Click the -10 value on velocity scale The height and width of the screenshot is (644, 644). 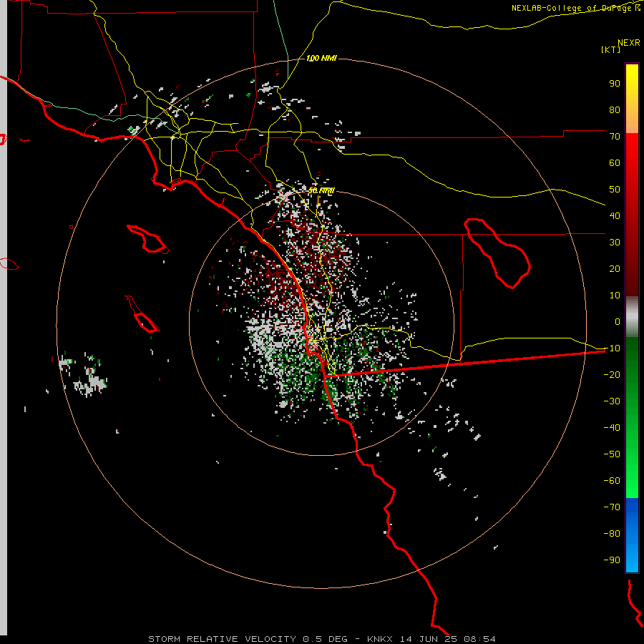click(x=612, y=348)
